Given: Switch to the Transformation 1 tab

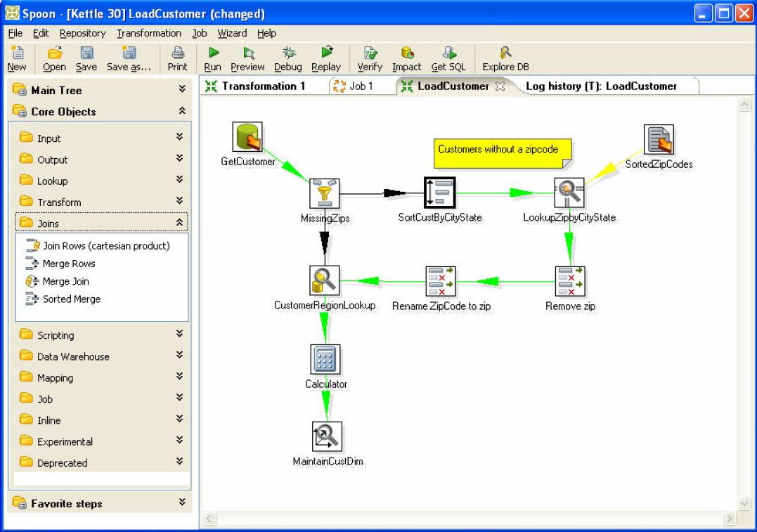Looking at the screenshot, I should [262, 86].
